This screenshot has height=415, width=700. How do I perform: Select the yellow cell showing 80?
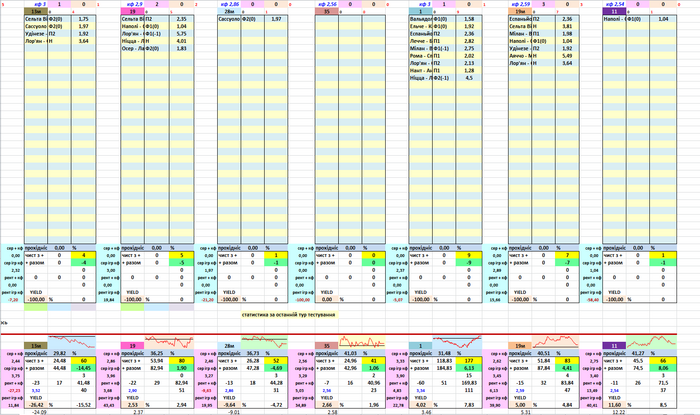coord(181,361)
